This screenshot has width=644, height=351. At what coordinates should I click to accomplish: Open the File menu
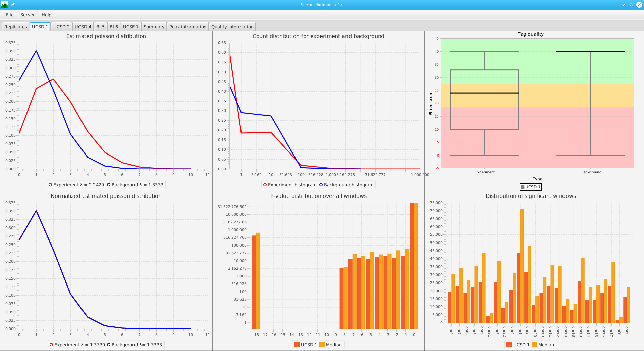[x=10, y=15]
